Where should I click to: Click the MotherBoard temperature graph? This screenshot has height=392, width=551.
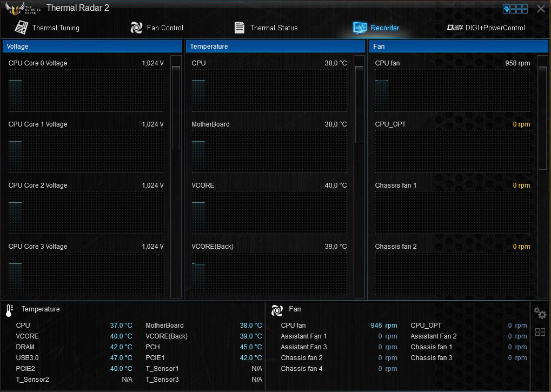[x=269, y=151]
